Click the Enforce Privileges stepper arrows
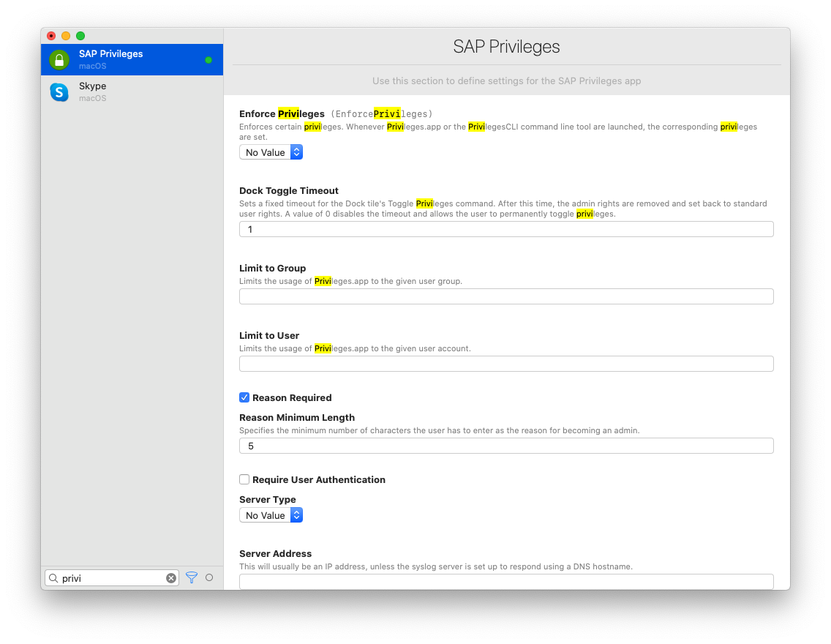Screen dimensions: 831x644 click(296, 151)
